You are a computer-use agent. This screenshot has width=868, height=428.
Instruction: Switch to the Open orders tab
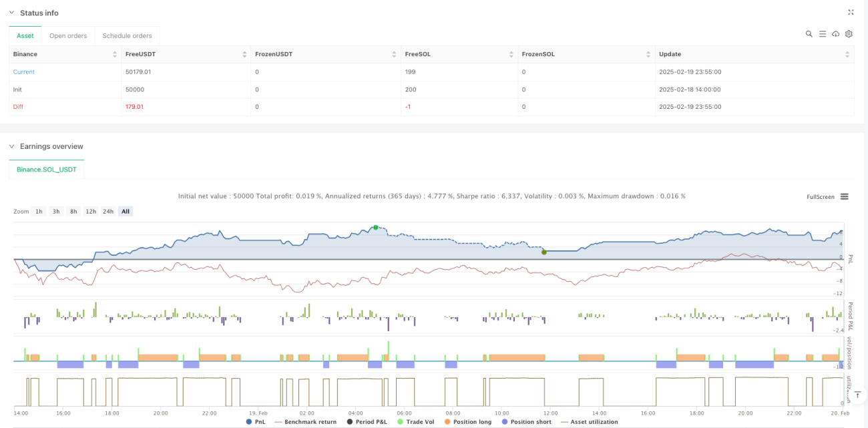pyautogui.click(x=68, y=36)
